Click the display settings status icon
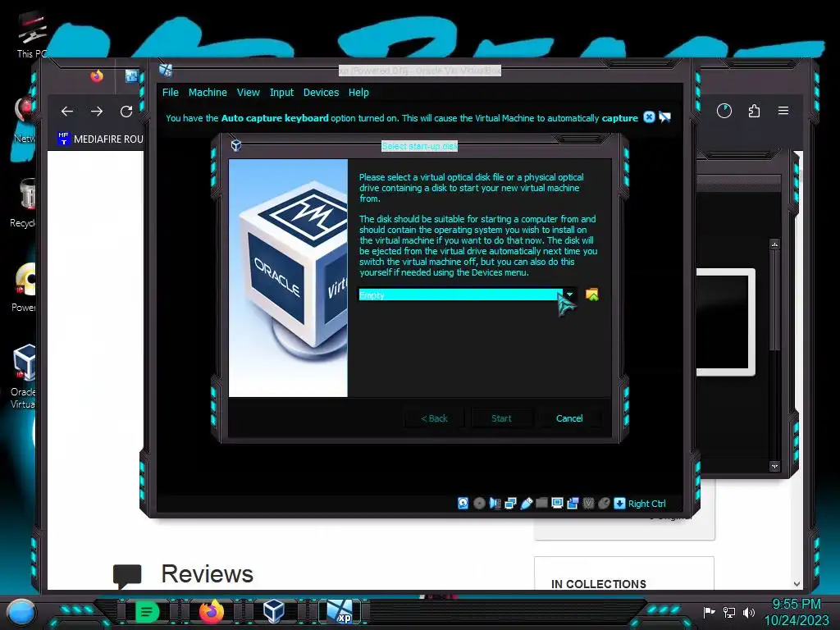The image size is (840, 630). click(557, 503)
